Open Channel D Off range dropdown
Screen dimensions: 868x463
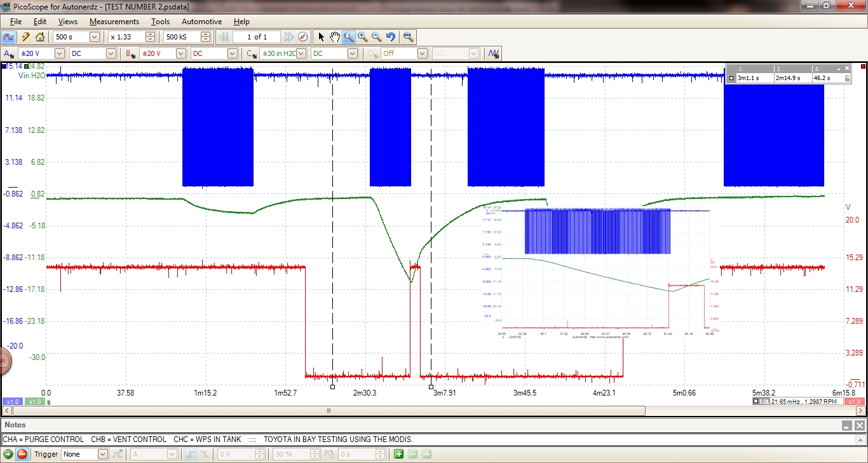pos(422,53)
